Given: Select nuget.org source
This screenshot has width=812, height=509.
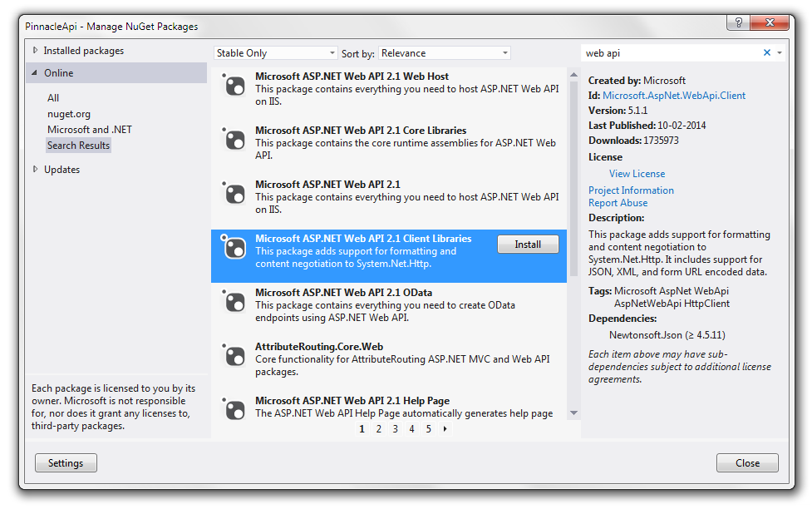Looking at the screenshot, I should pyautogui.click(x=69, y=114).
